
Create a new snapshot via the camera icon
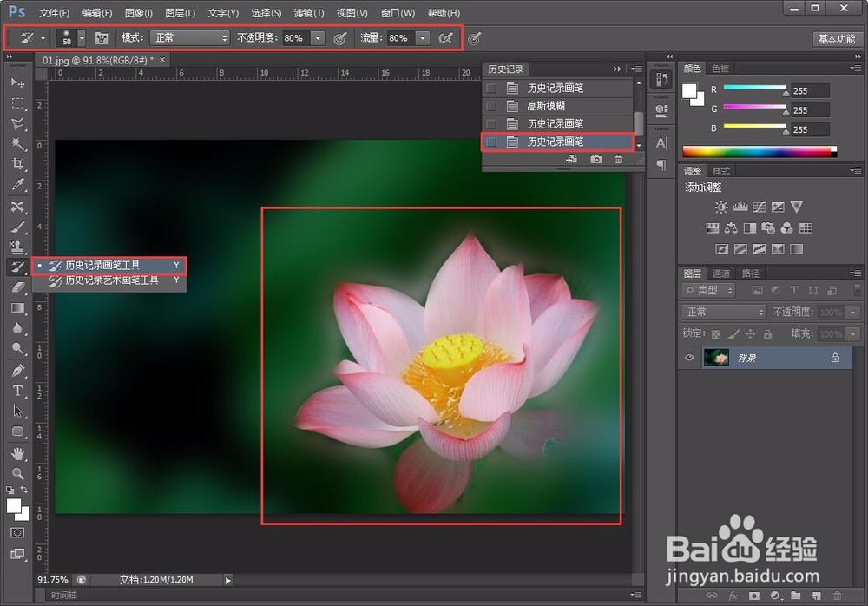(x=595, y=160)
